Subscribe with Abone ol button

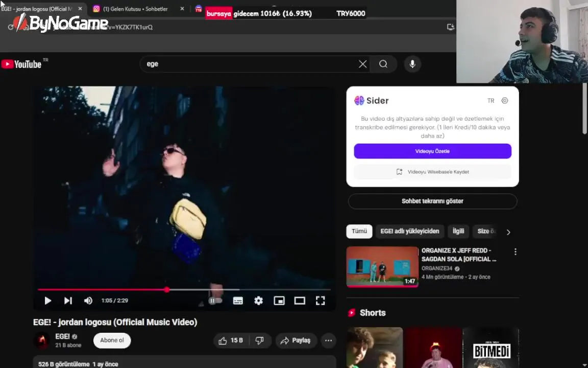[x=112, y=340]
